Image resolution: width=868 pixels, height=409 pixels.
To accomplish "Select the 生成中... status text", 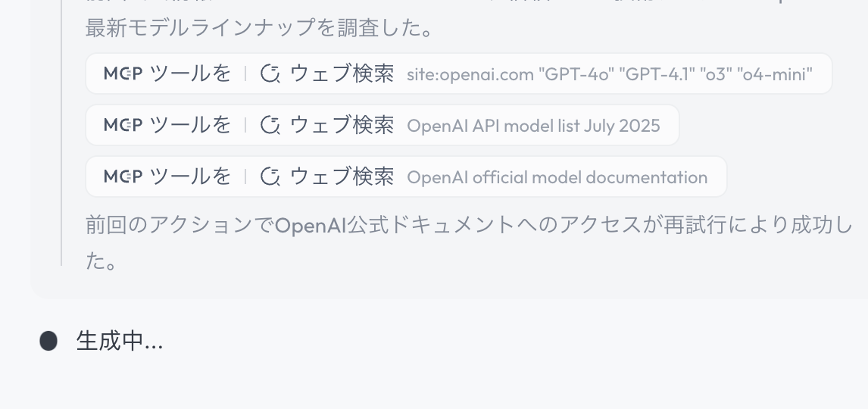I will (x=120, y=341).
